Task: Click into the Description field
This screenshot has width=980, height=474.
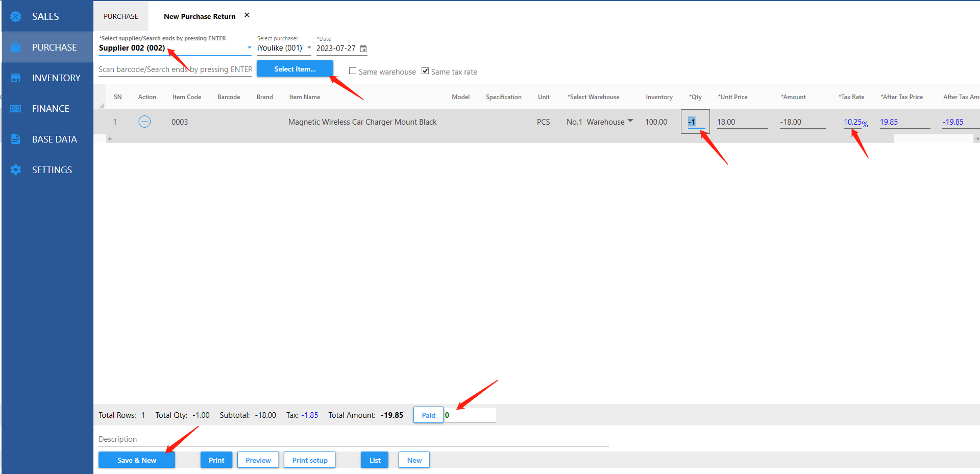Action: 353,439
